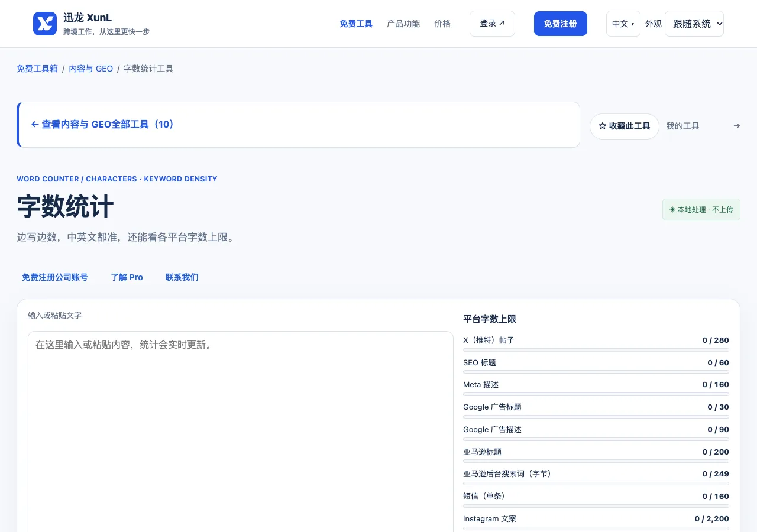This screenshot has width=757, height=532.
Task: Open the 我的工具 link
Action: 683,126
